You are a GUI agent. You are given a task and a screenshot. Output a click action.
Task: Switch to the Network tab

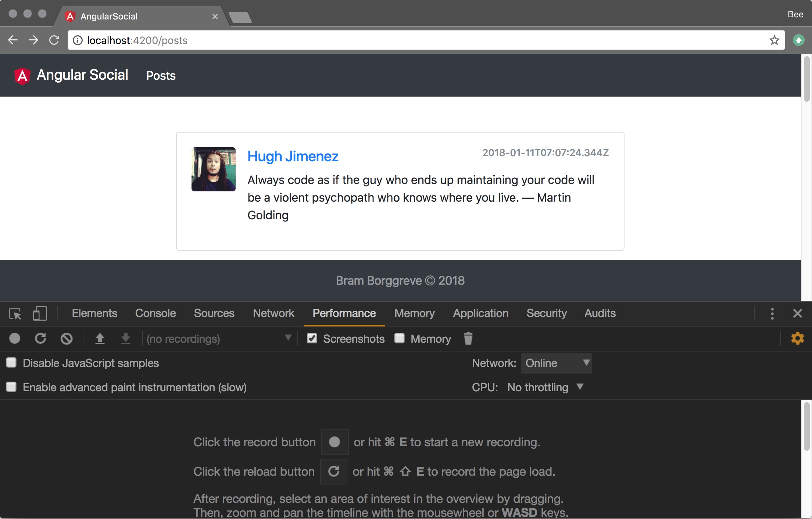(273, 313)
